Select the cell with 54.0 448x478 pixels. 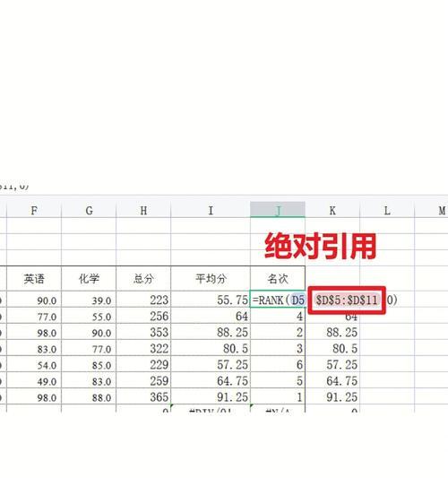coord(34,364)
